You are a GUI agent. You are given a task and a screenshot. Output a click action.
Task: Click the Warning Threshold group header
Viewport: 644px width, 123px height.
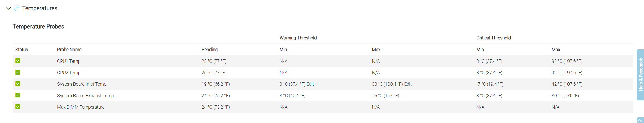pyautogui.click(x=298, y=38)
